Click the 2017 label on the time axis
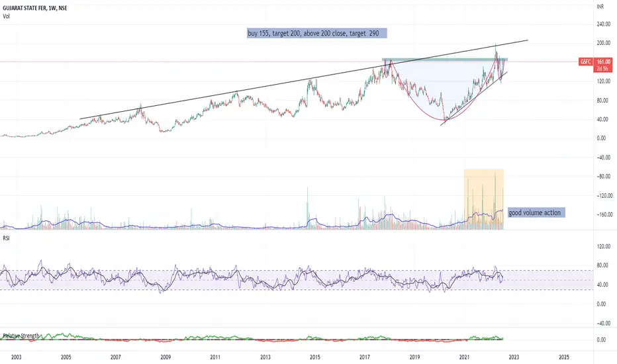The width and height of the screenshot is (617, 364). click(364, 357)
